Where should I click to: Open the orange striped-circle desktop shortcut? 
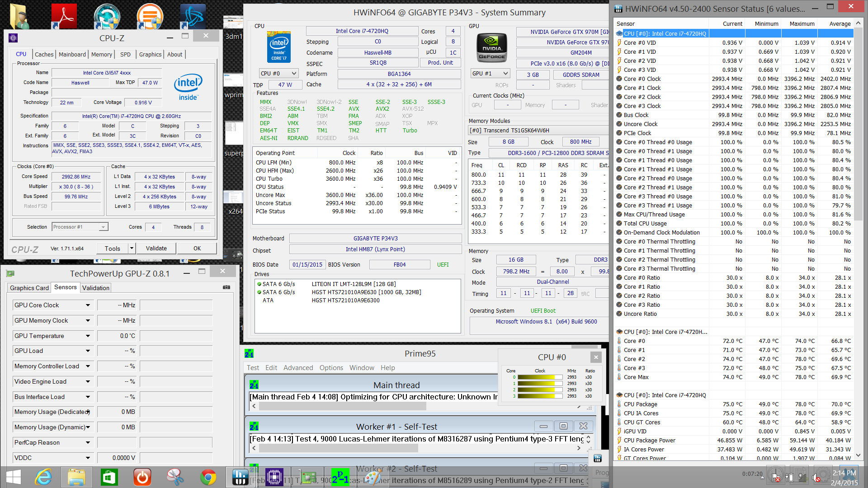pyautogui.click(x=150, y=16)
